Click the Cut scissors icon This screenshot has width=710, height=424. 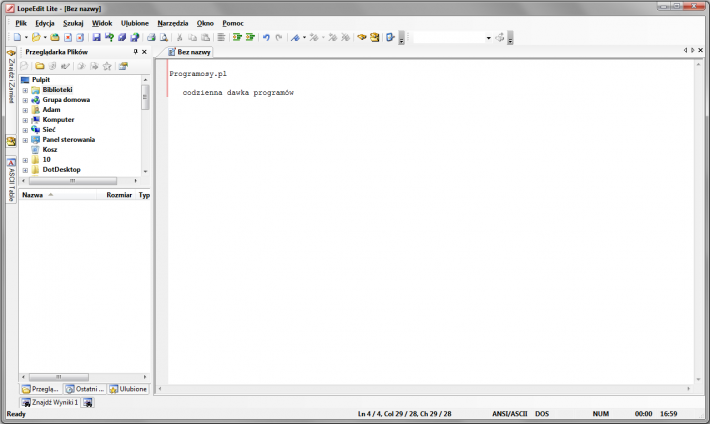[x=180, y=38]
